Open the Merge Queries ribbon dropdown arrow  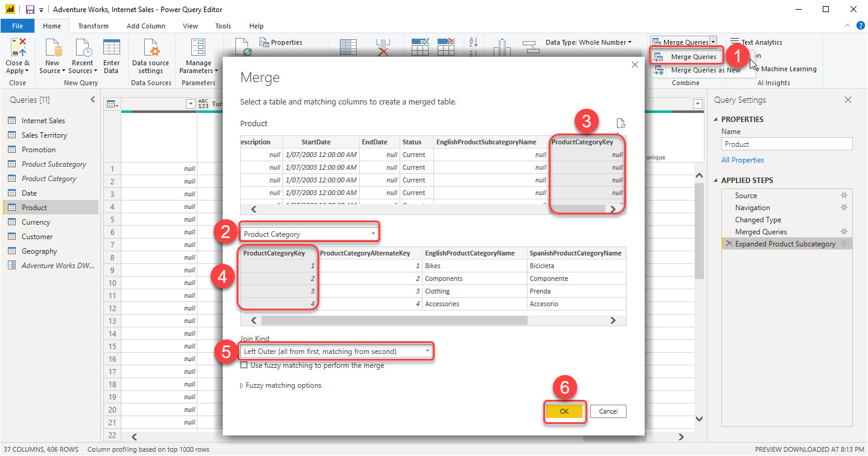(x=713, y=42)
